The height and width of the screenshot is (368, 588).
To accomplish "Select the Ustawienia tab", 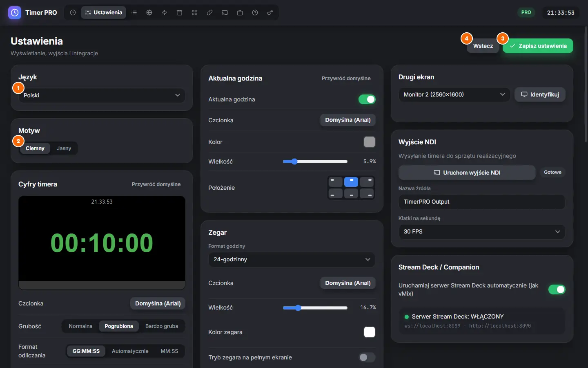I will (104, 13).
